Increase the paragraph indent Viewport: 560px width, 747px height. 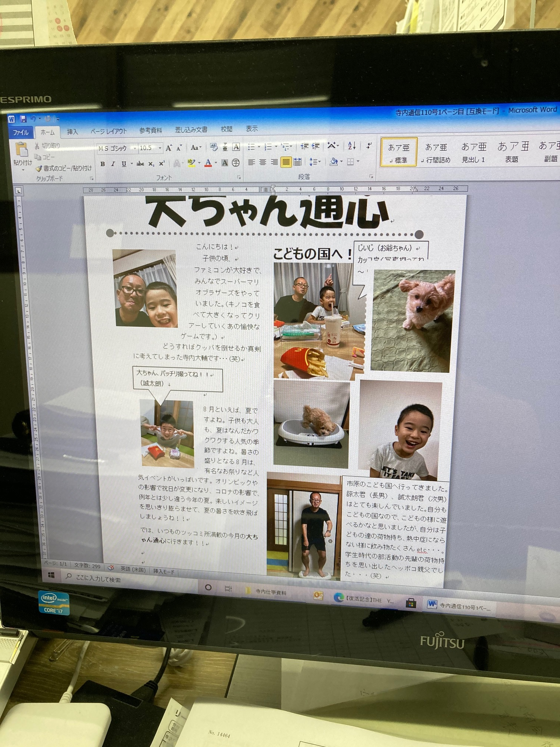(315, 146)
